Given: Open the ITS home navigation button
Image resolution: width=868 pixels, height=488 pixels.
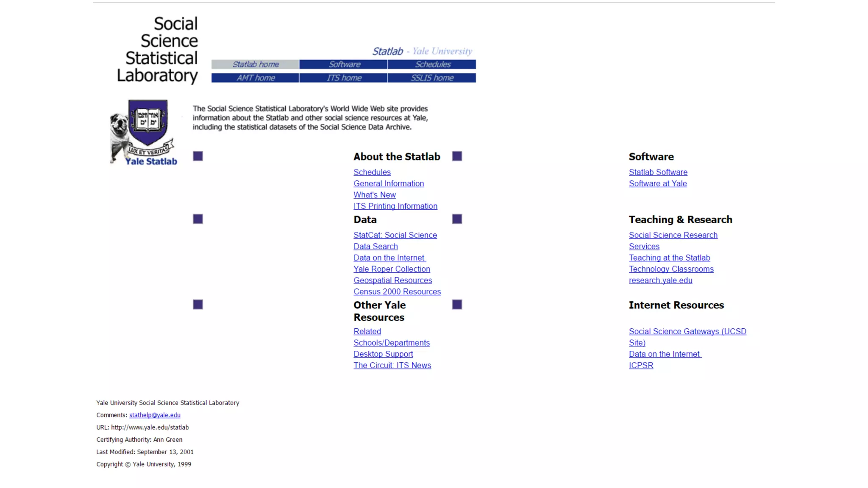Looking at the screenshot, I should coord(344,78).
